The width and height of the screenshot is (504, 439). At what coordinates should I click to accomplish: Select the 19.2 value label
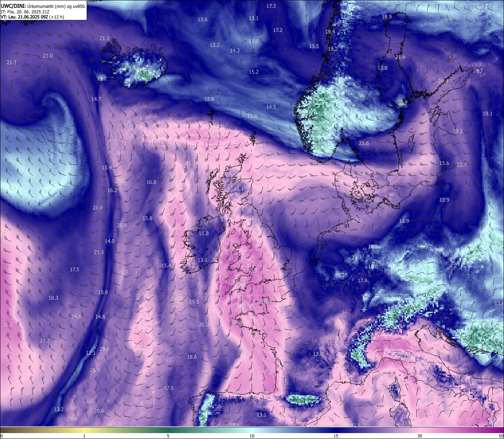point(333,49)
